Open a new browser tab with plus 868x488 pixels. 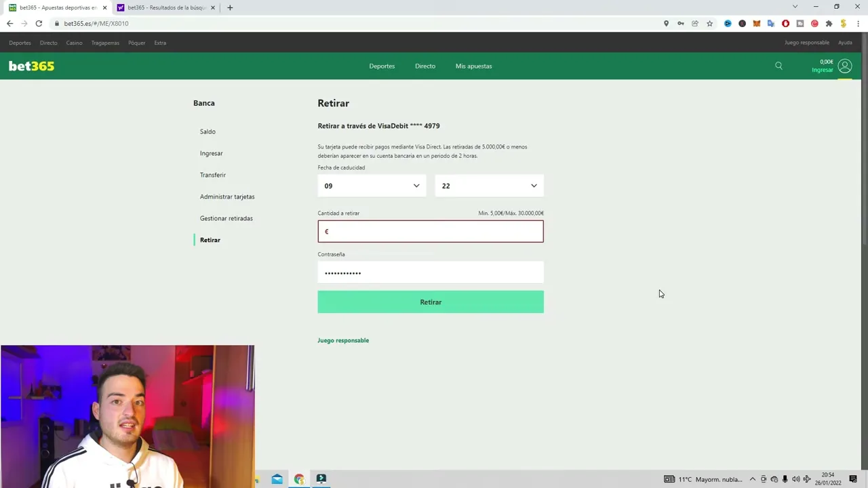[x=230, y=7]
